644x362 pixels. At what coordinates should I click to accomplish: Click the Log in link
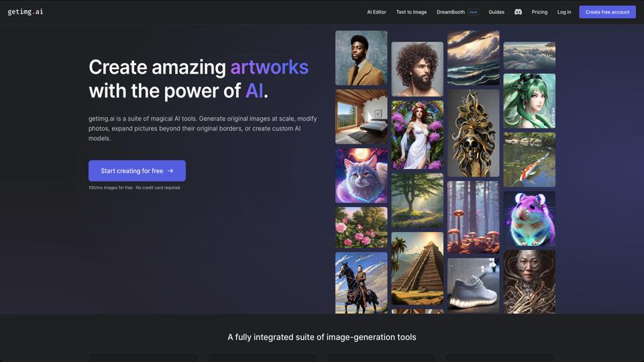[564, 12]
